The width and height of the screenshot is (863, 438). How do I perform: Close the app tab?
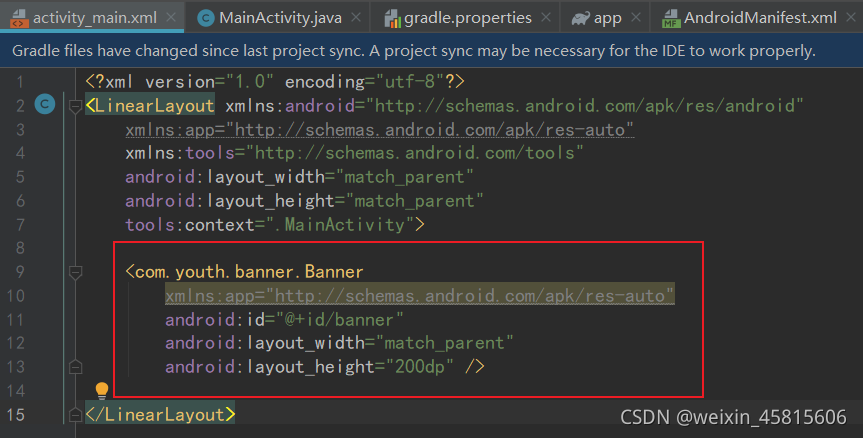636,18
